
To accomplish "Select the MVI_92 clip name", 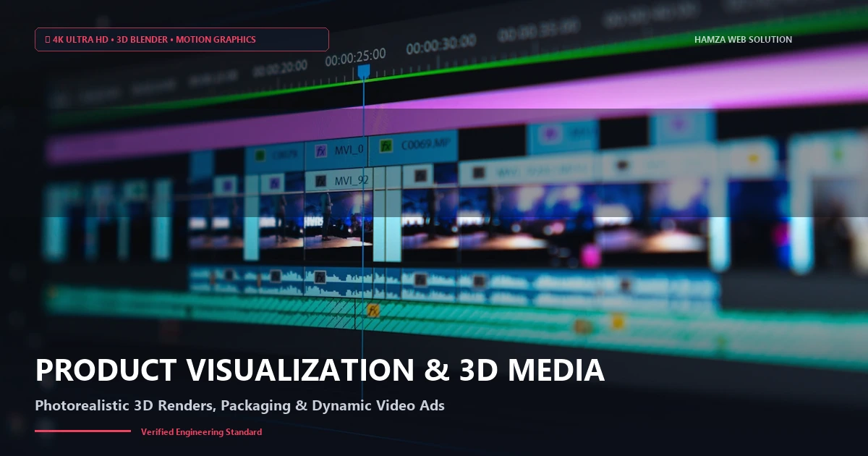I will coord(352,180).
